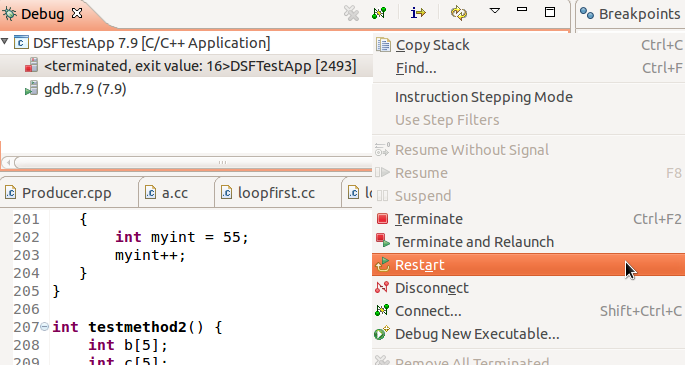Click the testmethod2 function name
685x365 pixels.
coord(138,327)
